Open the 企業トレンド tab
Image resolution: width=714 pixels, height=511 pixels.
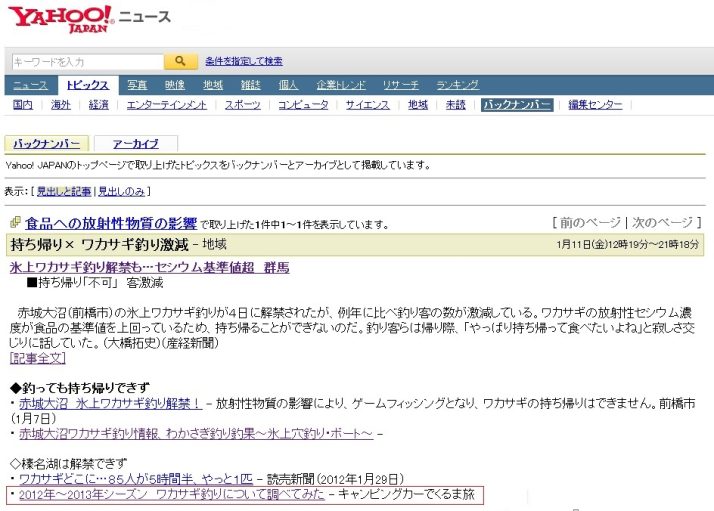(x=341, y=85)
